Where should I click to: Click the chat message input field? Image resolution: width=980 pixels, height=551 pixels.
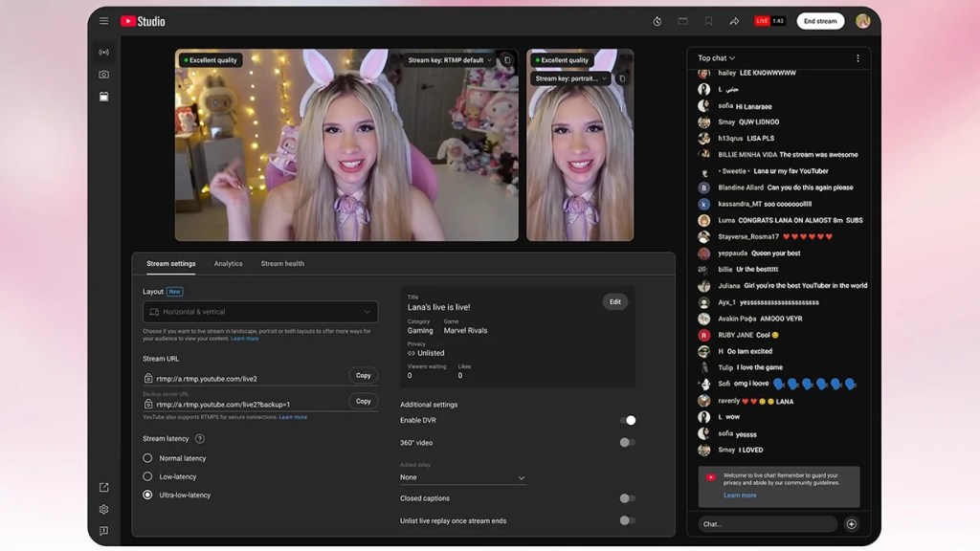click(766, 523)
